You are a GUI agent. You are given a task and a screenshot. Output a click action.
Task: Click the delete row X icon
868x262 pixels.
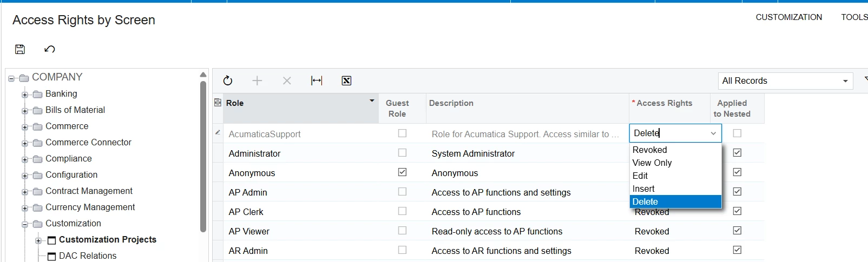287,80
